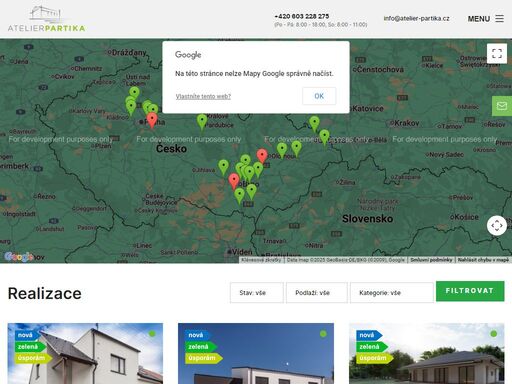Select the green marker near Jihlava
The height and width of the screenshot is (384, 512).
223,168
